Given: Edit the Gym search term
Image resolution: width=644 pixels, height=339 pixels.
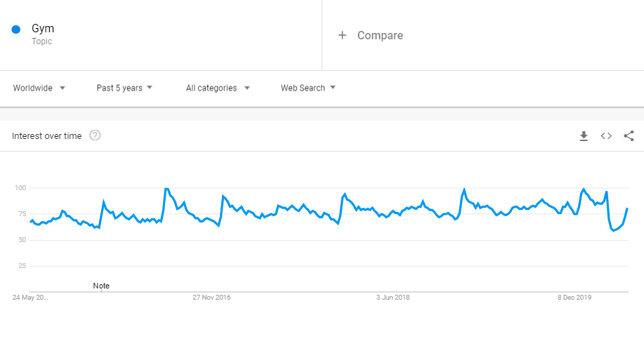Looking at the screenshot, I should 43,29.
